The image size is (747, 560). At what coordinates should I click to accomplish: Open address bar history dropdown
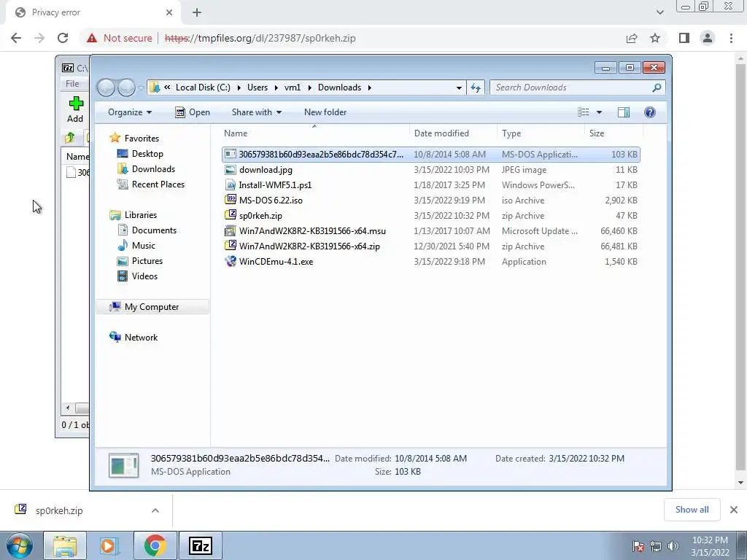[x=459, y=87]
